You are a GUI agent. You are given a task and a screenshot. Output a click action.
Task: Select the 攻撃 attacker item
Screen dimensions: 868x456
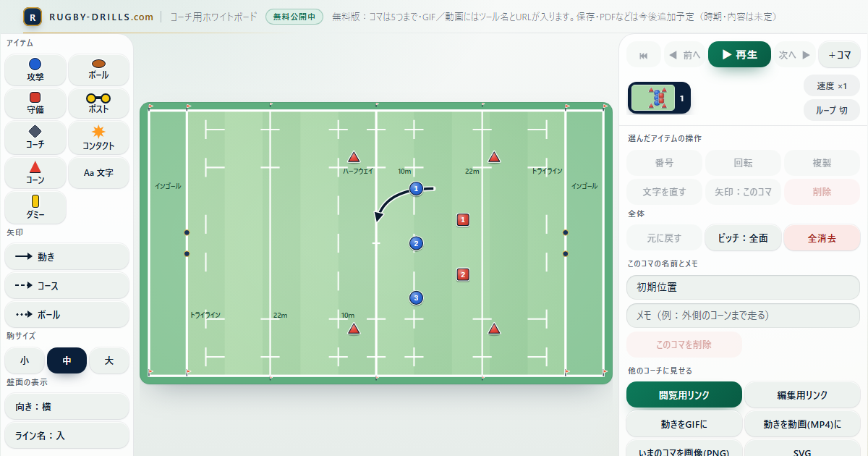tap(35, 69)
